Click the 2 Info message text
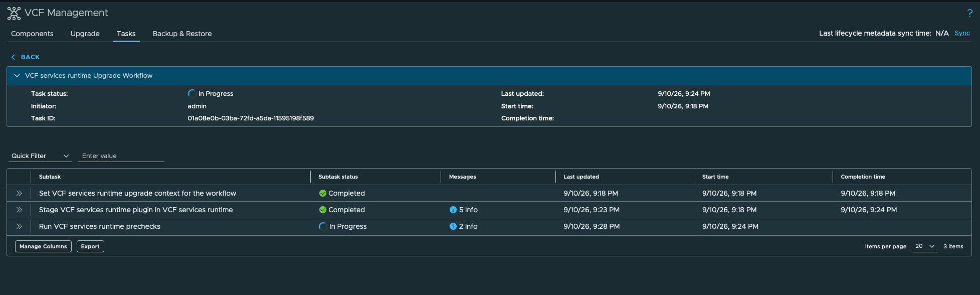Image resolution: width=980 pixels, height=295 pixels. (468, 226)
